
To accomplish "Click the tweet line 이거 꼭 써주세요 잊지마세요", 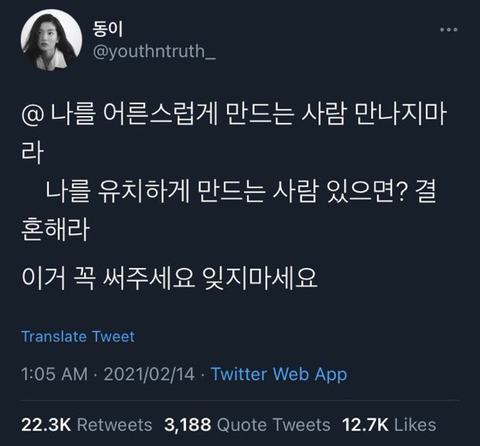I will (169, 278).
